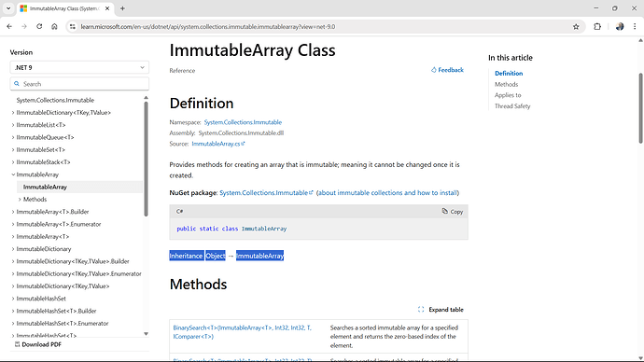Click the Copy code icon

(x=445, y=212)
